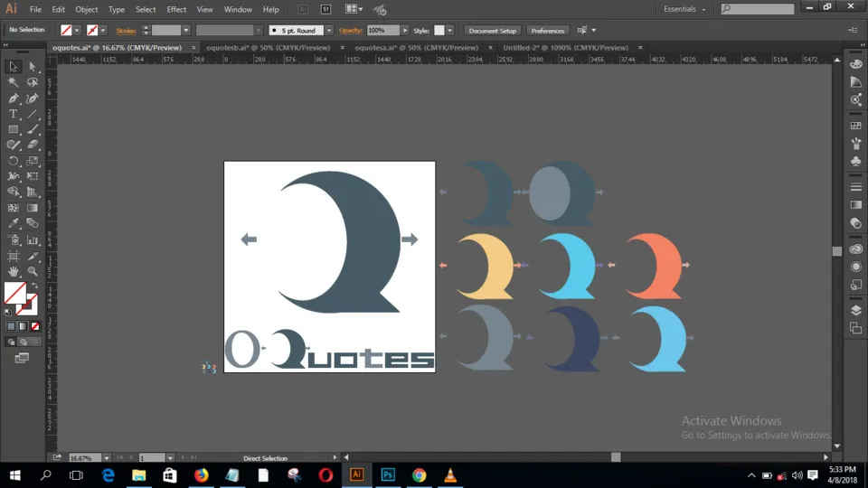868x488 pixels.
Task: Pick the Mesh tool
Action: [14, 208]
